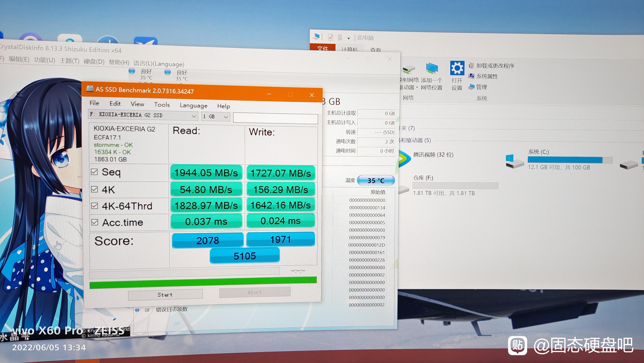Open 帮助(H) menu in CrystalDiskInfo
This screenshot has width=644, height=363.
coord(119,62)
